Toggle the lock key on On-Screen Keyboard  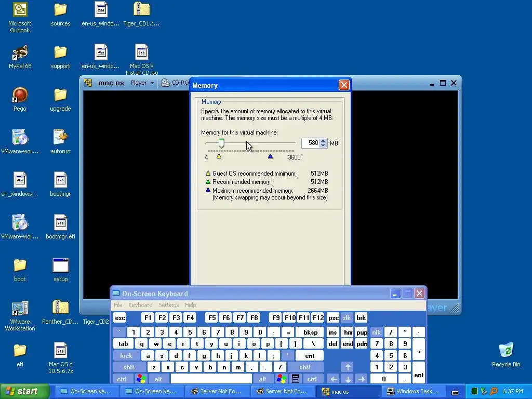point(126,355)
